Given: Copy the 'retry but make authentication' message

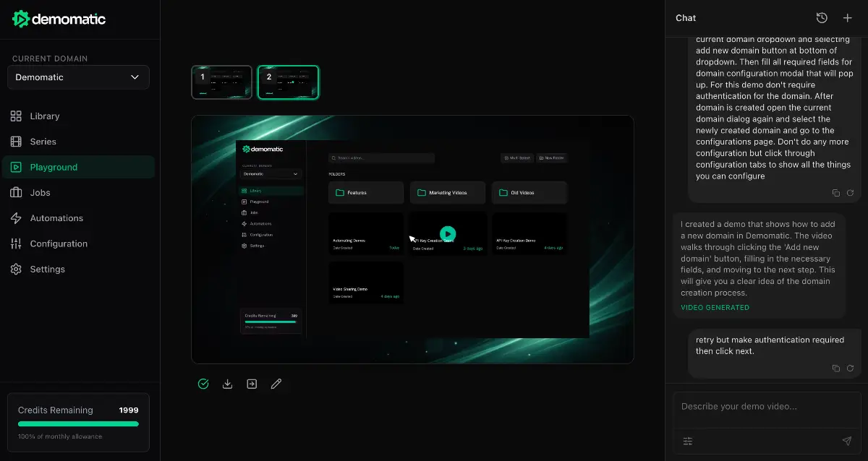Looking at the screenshot, I should pyautogui.click(x=836, y=368).
